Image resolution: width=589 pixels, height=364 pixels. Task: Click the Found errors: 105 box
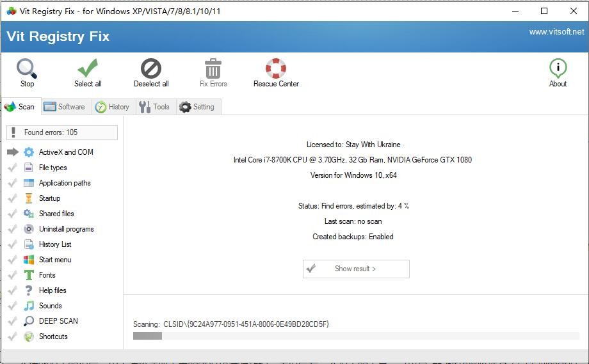pos(62,132)
